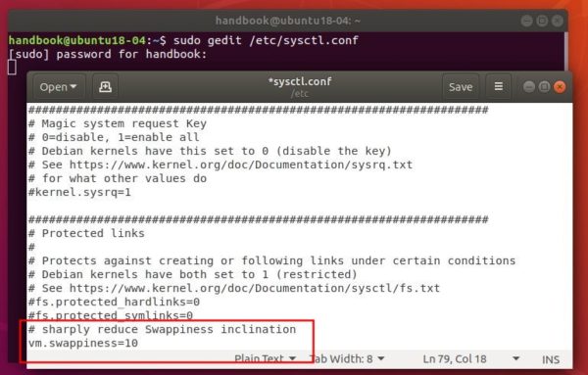This screenshot has height=375, width=588.
Task: Maximize the gedit sysctl.conf window
Action: pos(544,87)
